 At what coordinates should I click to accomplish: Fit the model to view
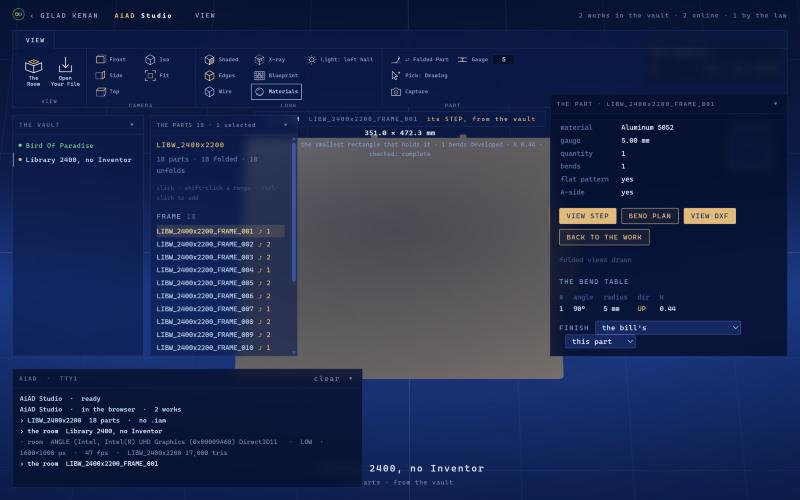157,76
